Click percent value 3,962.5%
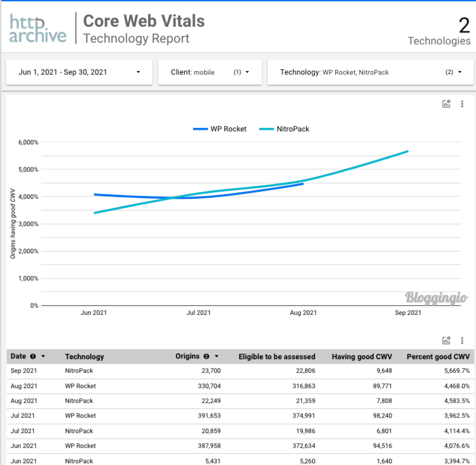476x465 pixels. tap(457, 415)
